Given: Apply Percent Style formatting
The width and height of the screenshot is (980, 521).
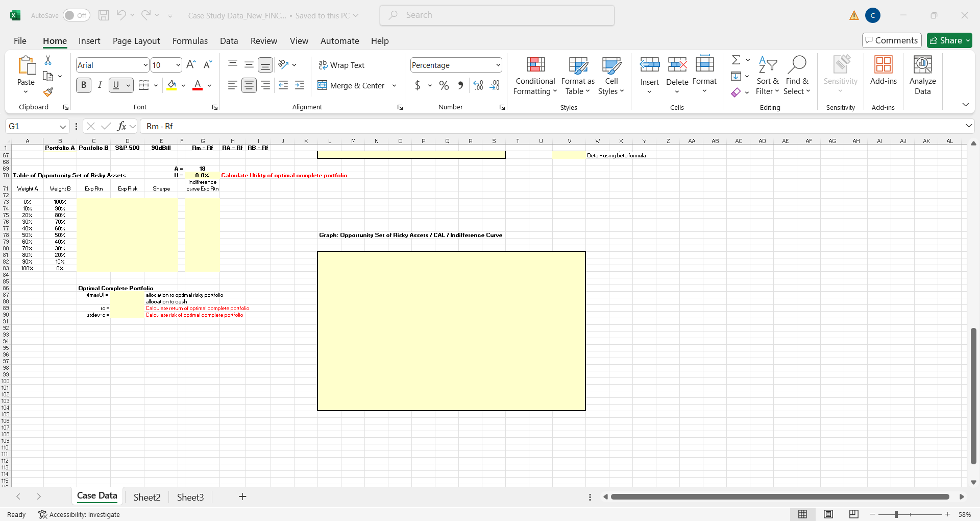Looking at the screenshot, I should [x=444, y=85].
